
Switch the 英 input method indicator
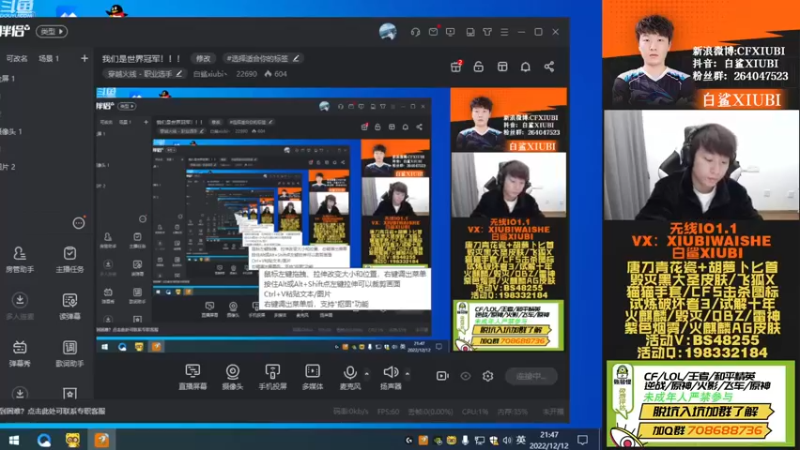520,440
